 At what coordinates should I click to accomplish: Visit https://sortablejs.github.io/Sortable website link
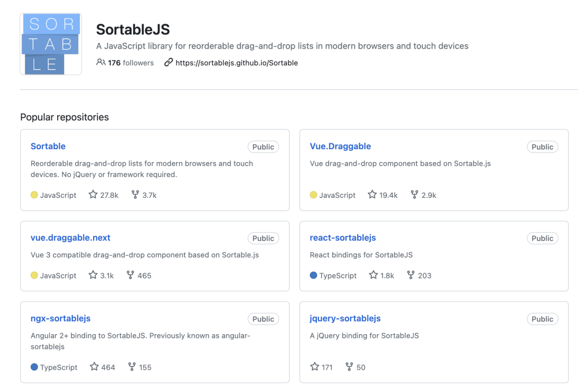237,63
